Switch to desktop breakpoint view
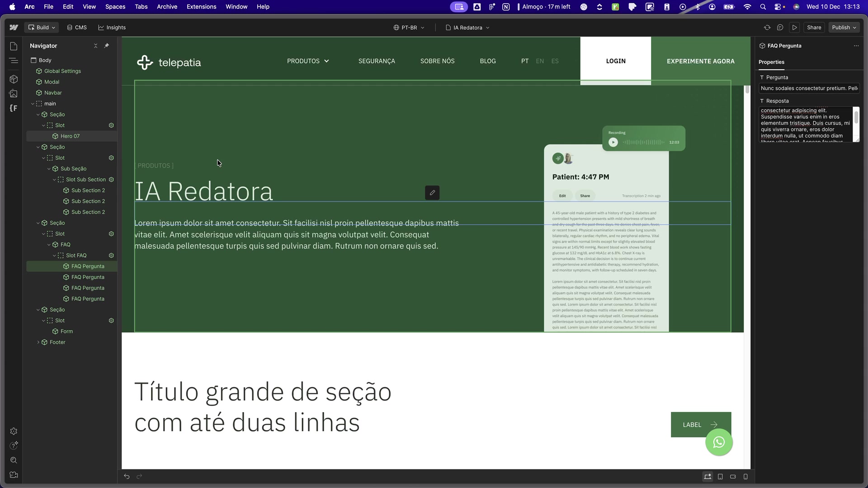The height and width of the screenshot is (488, 868). 708,476
